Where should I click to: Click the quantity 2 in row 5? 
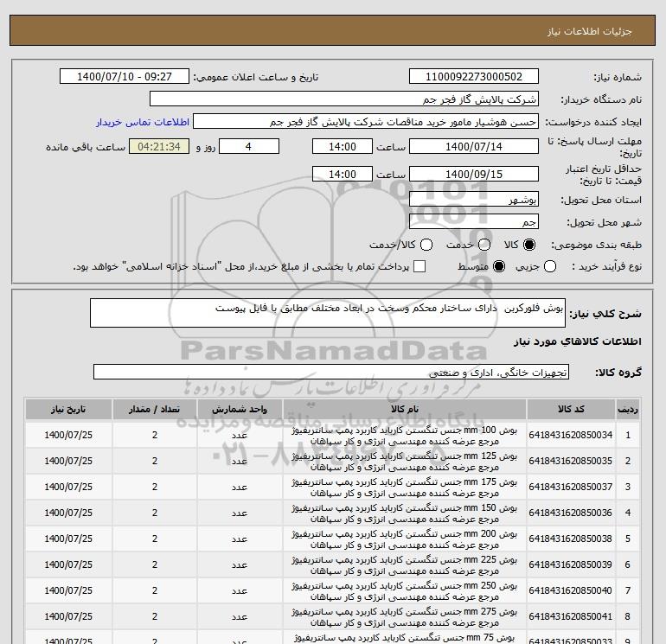tap(155, 539)
